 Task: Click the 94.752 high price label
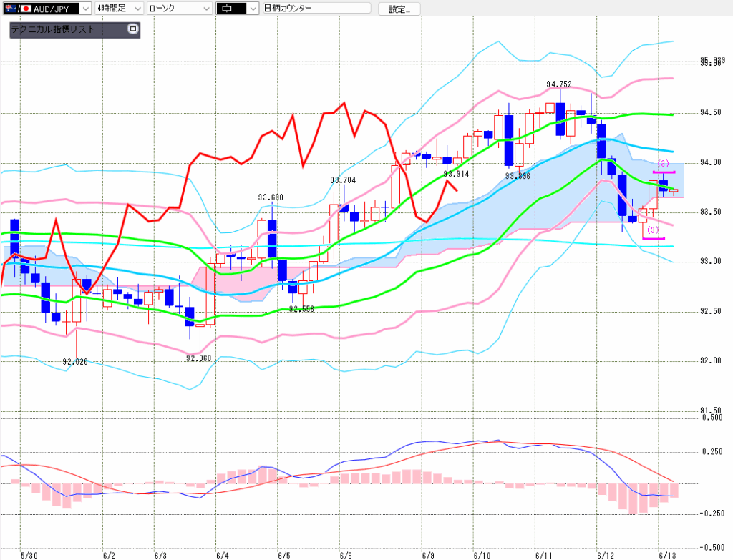pos(558,84)
